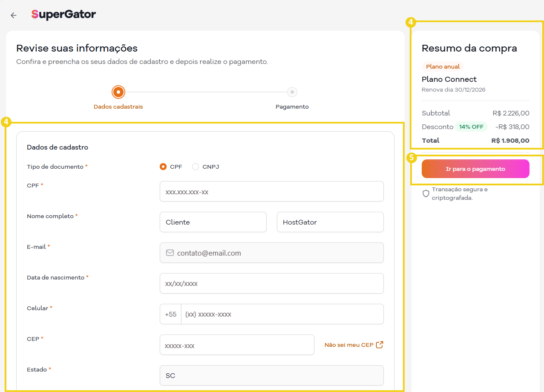Click the external link icon beside Não sei meu CEP
Screen dimensions: 544x392
[x=379, y=344]
